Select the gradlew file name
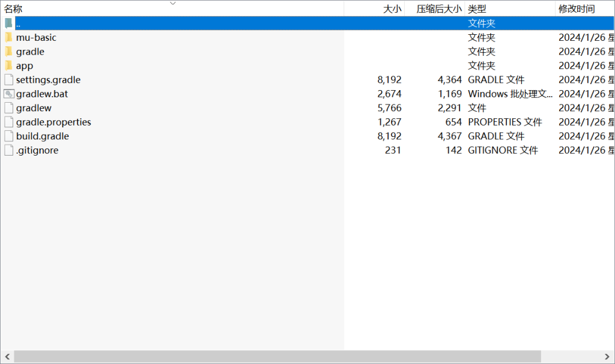615x364 pixels. (34, 108)
